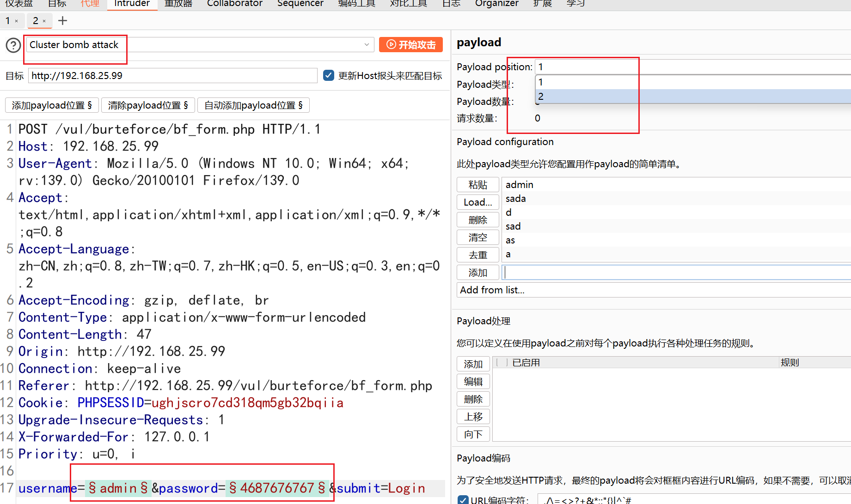Image resolution: width=851 pixels, height=504 pixels.
Task: Click the help question mark icon
Action: (13, 45)
